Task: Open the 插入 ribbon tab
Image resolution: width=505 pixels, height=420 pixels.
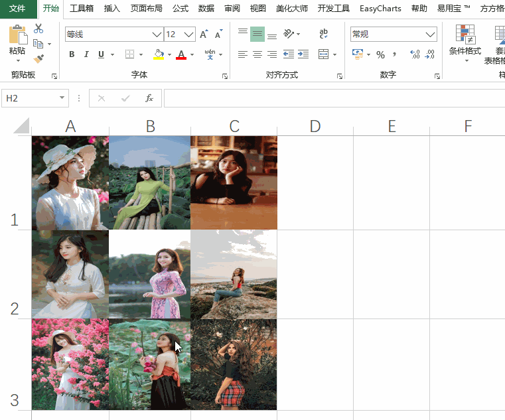Action: [111, 9]
